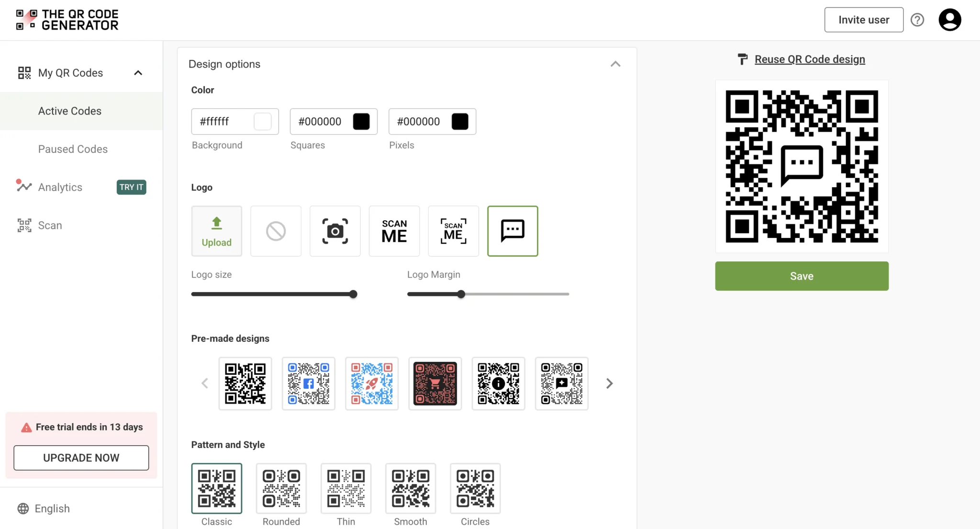Open the user profile avatar

pyautogui.click(x=949, y=20)
